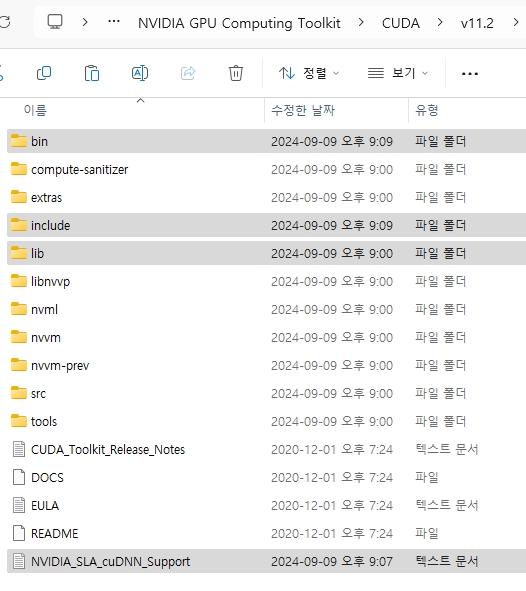The width and height of the screenshot is (526, 591).
Task: Open the 보기 view dropdown
Action: point(398,73)
